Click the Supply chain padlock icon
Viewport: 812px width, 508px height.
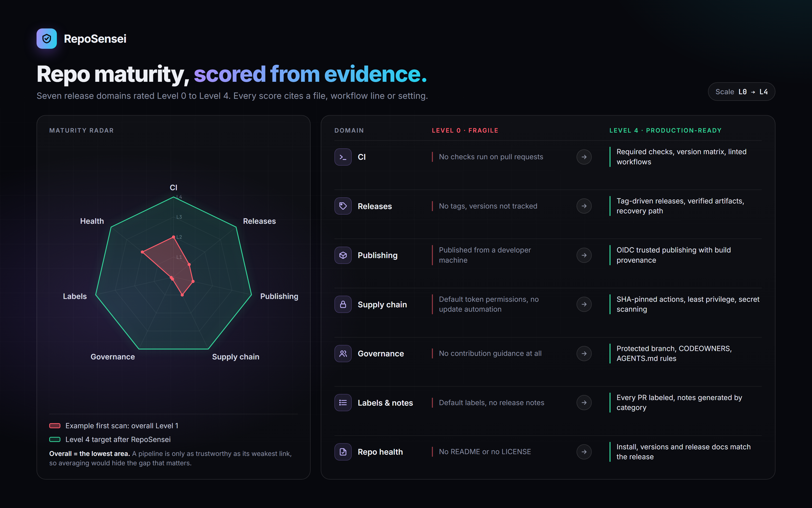tap(343, 304)
